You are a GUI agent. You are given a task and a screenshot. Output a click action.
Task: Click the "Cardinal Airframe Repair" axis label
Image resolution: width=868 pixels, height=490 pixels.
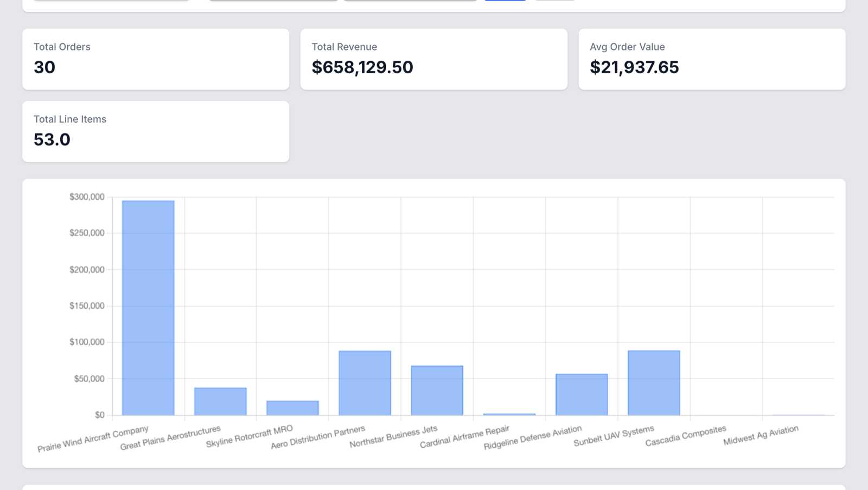coord(464,437)
